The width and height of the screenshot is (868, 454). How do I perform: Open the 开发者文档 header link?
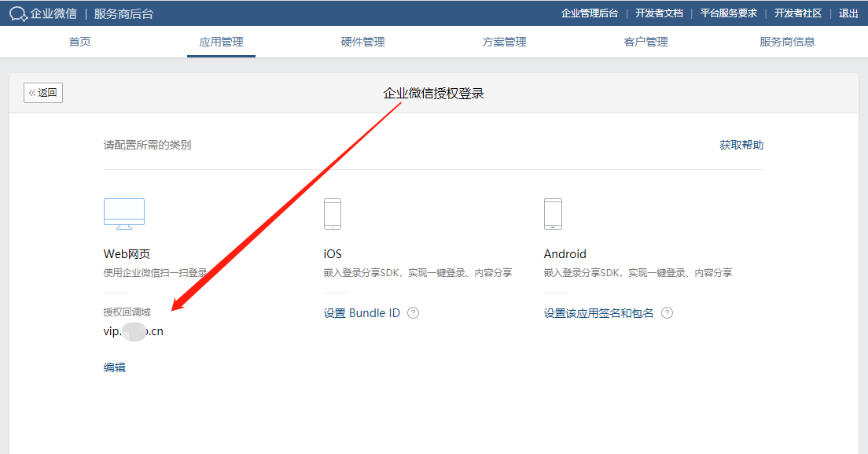[660, 13]
